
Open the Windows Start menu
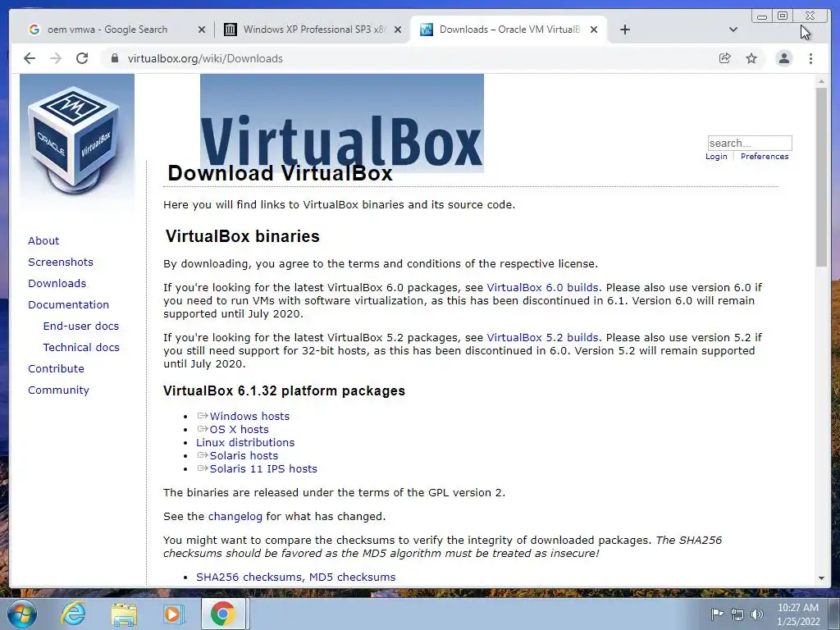coord(22,614)
